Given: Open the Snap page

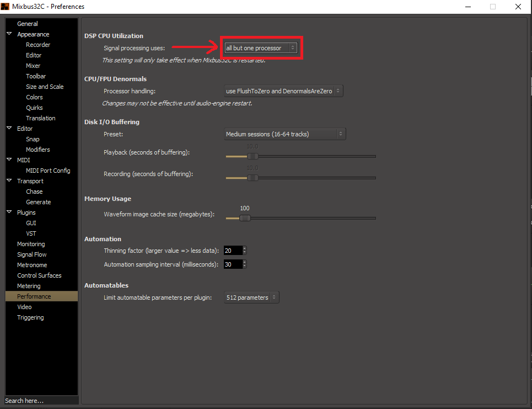Looking at the screenshot, I should click(33, 139).
